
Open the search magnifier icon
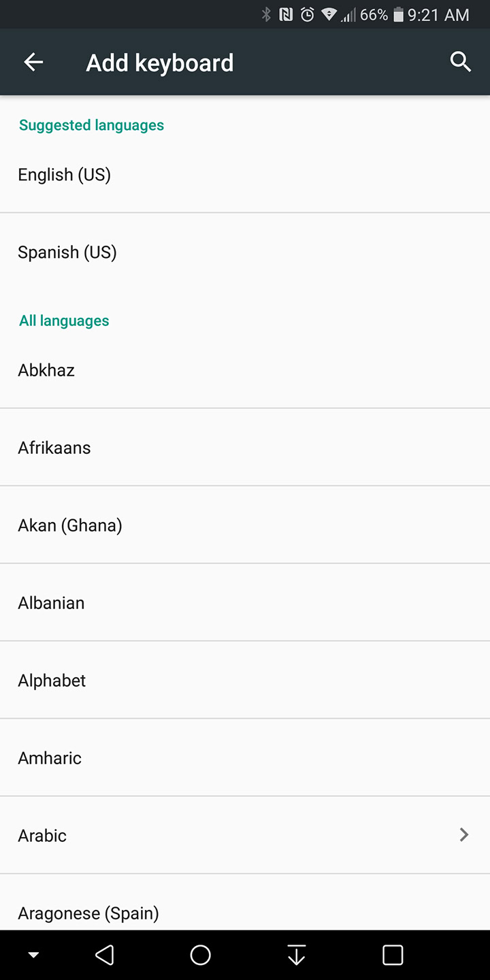click(x=461, y=62)
